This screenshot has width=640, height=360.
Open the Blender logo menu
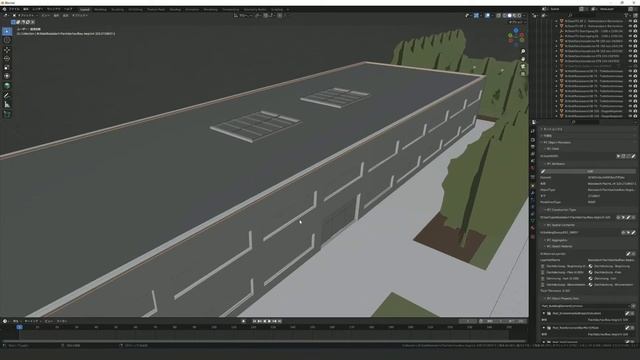(x=4, y=9)
